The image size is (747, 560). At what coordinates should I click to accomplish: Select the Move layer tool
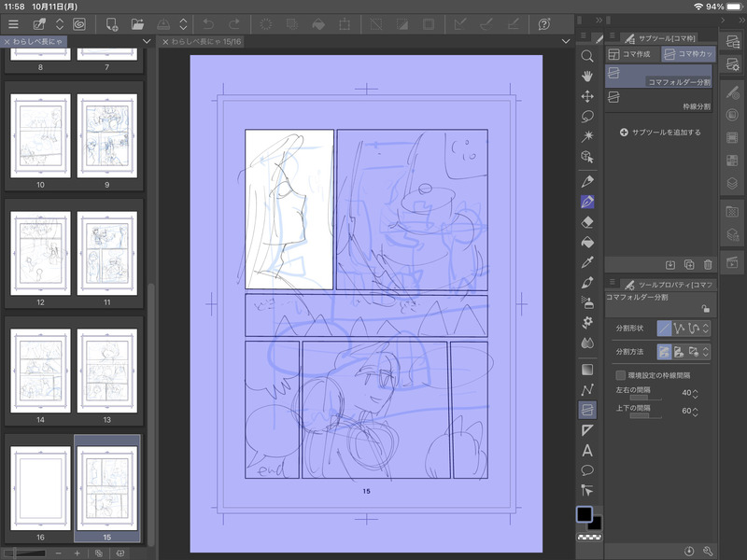click(x=587, y=97)
